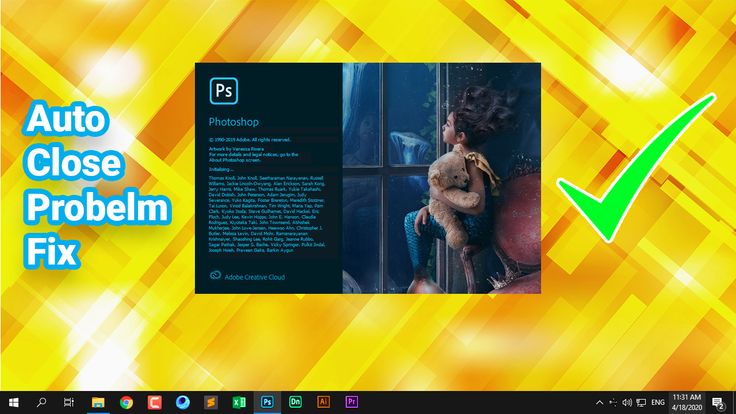736x414 pixels.
Task: Open Task View from the taskbar
Action: [x=69, y=402]
